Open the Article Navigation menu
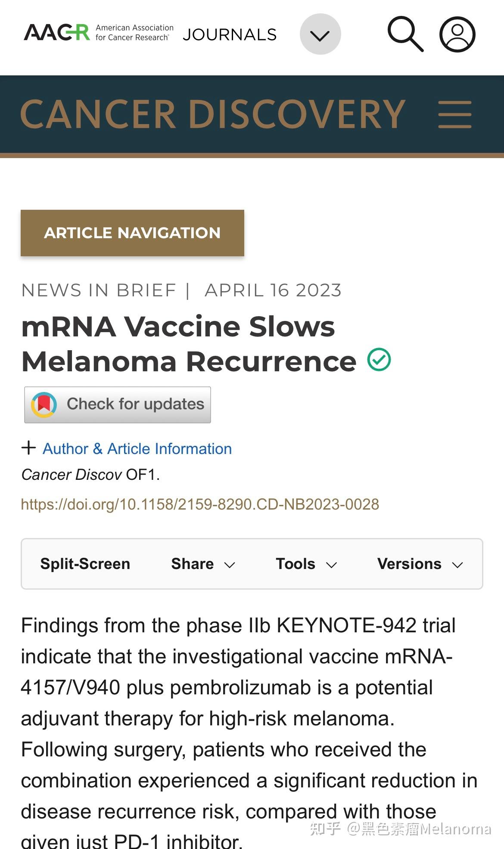The height and width of the screenshot is (849, 504). (132, 233)
